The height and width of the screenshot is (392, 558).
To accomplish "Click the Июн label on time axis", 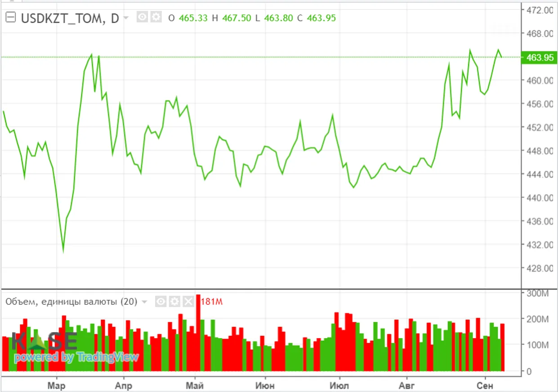I will pos(265,386).
